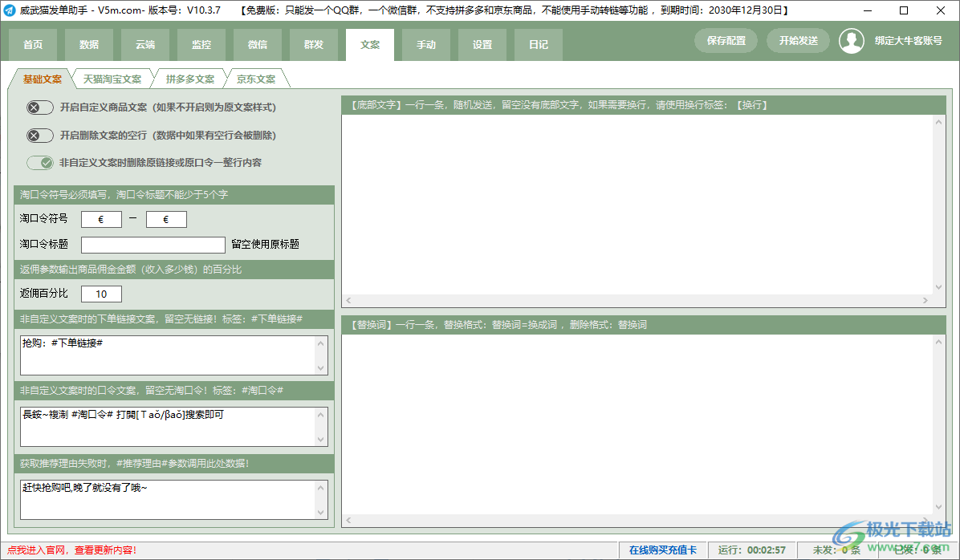
Task: Open the 拼多多文案 sub-tab
Action: (189, 79)
